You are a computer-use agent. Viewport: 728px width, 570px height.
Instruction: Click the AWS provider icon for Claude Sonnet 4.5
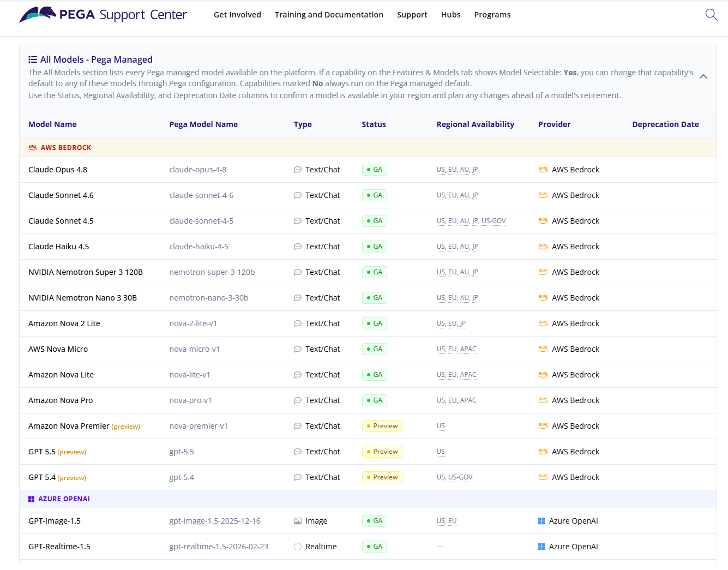[x=543, y=221]
